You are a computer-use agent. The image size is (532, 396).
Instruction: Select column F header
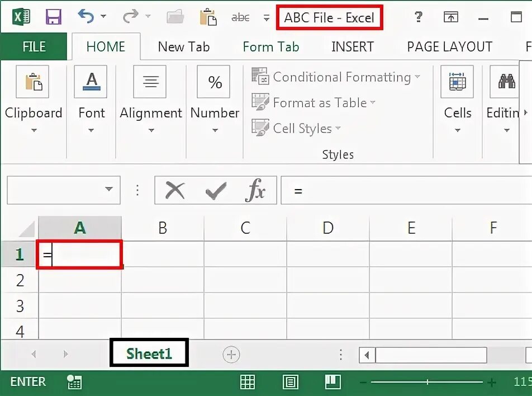(493, 228)
